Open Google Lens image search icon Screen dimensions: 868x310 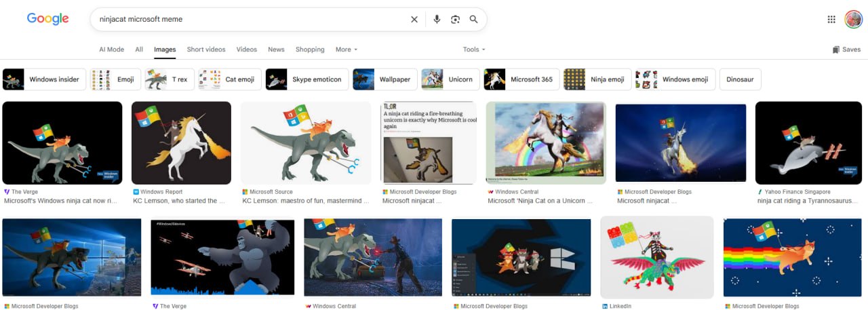tap(456, 19)
